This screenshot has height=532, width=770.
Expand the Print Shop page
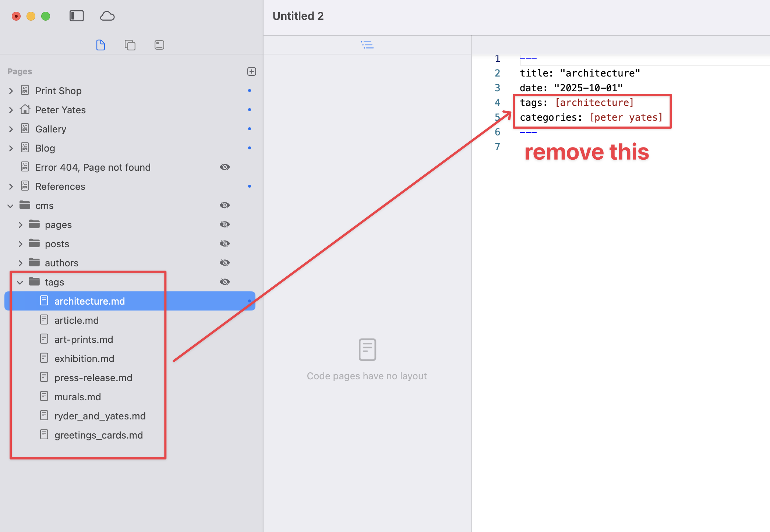[x=11, y=91]
